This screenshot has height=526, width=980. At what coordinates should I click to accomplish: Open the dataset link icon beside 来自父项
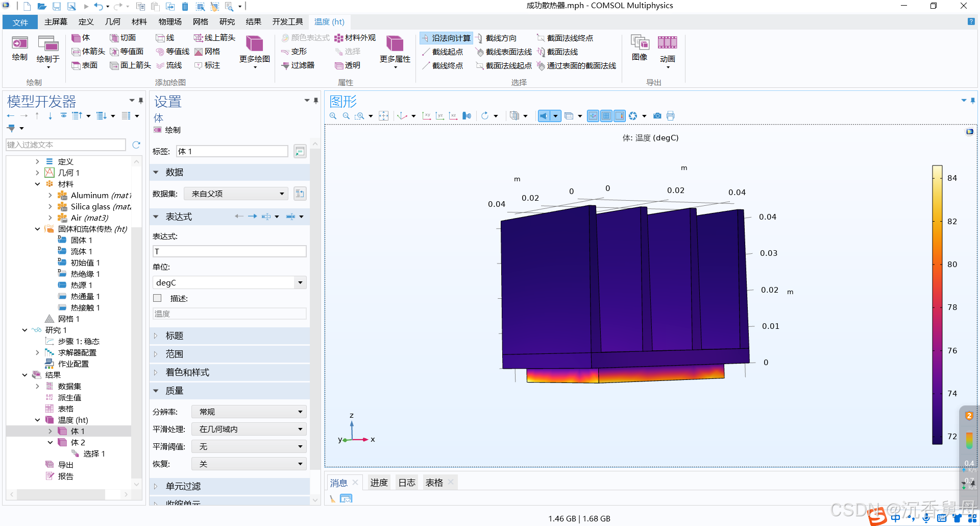(x=300, y=194)
